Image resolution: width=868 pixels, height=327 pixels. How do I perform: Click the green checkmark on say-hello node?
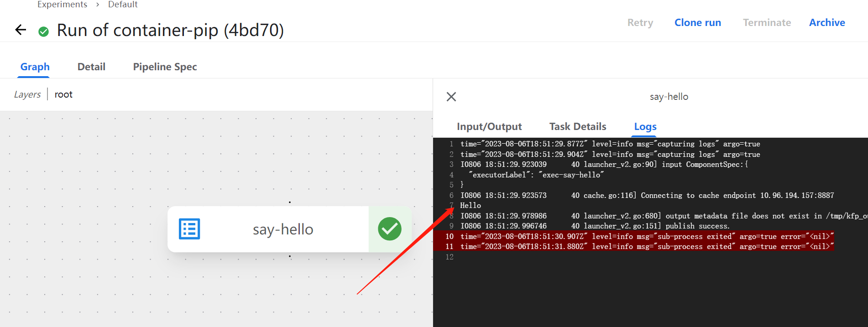[389, 229]
